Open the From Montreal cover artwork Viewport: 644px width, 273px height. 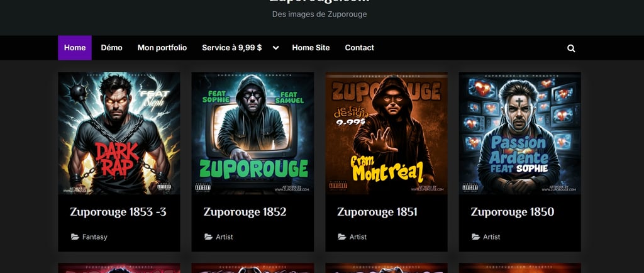(x=386, y=133)
